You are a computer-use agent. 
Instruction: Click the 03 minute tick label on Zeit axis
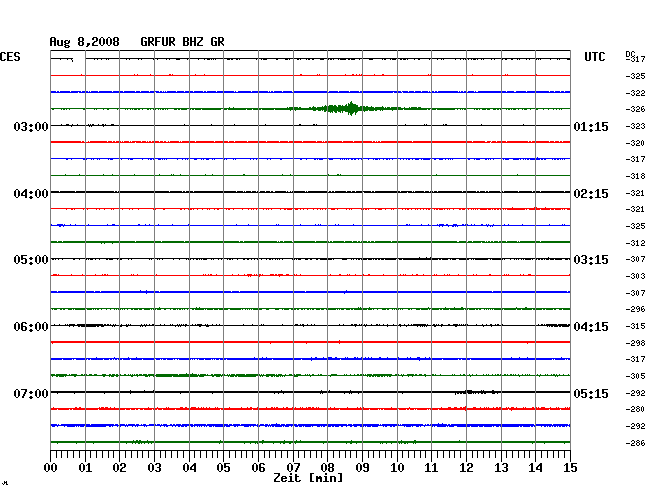coord(154,468)
